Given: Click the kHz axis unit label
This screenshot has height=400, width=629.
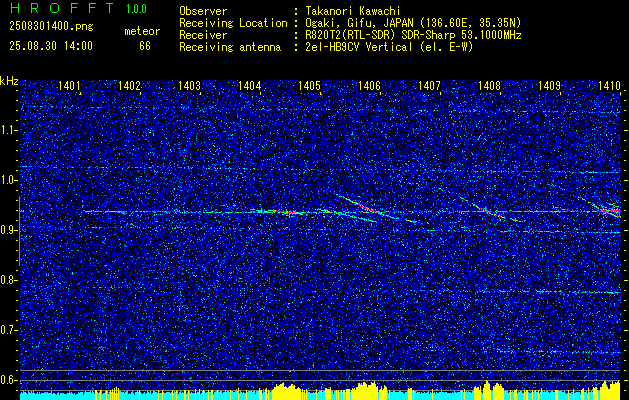Looking at the screenshot, I should [9, 81].
